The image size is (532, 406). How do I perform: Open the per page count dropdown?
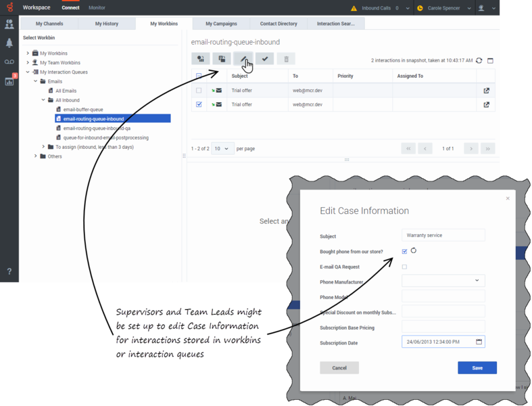coord(222,148)
